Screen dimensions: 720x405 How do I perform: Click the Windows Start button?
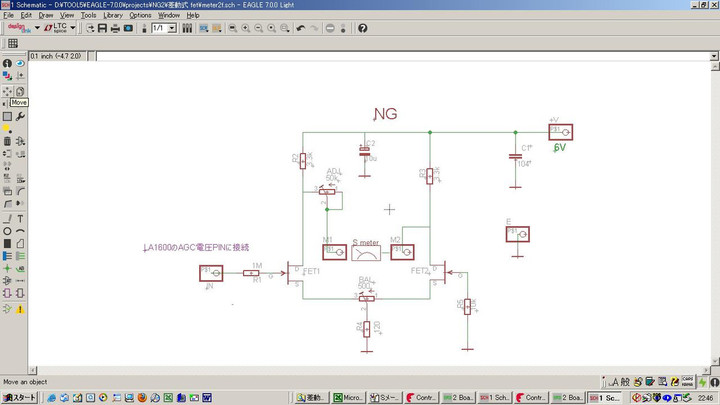tap(20, 397)
